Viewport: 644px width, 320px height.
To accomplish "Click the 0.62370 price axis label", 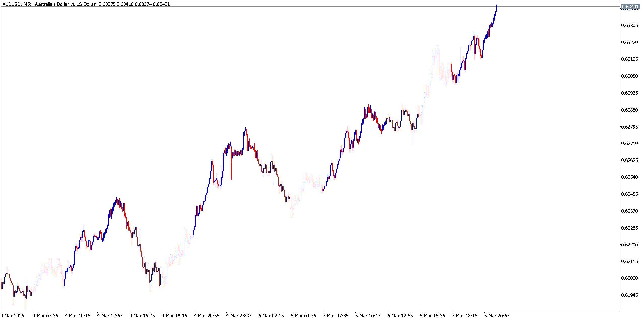I will (x=629, y=211).
